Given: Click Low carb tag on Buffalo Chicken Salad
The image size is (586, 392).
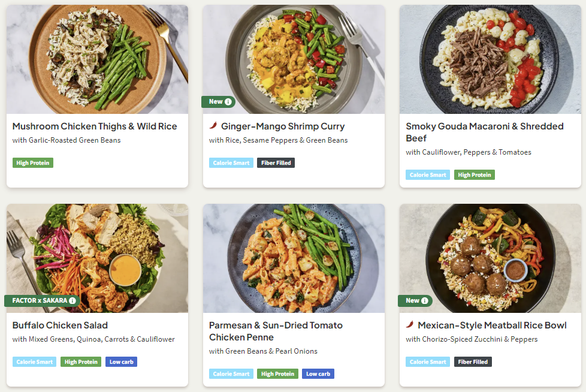Looking at the screenshot, I should pos(121,362).
